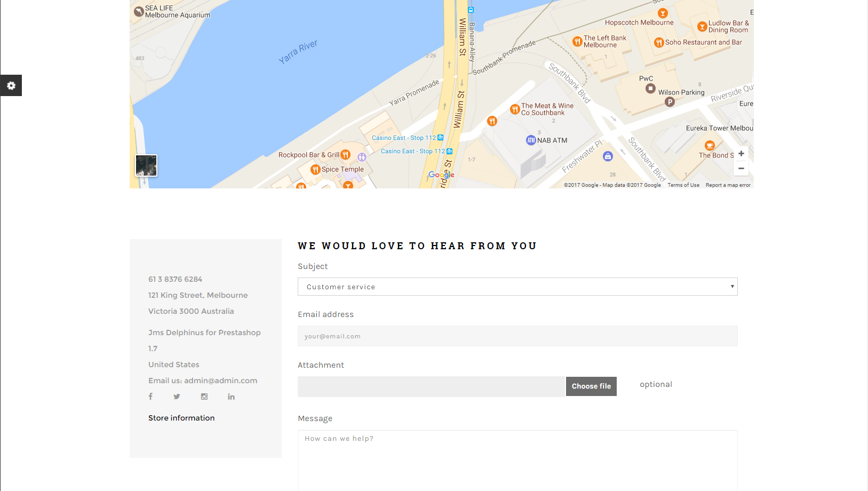Zoom out on the map
This screenshot has height=491, width=868.
(x=741, y=168)
